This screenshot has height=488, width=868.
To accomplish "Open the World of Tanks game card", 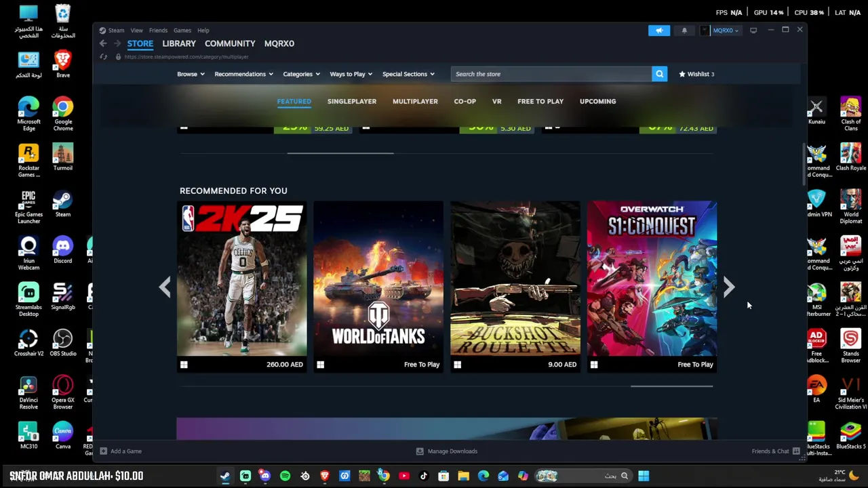I will [x=378, y=287].
